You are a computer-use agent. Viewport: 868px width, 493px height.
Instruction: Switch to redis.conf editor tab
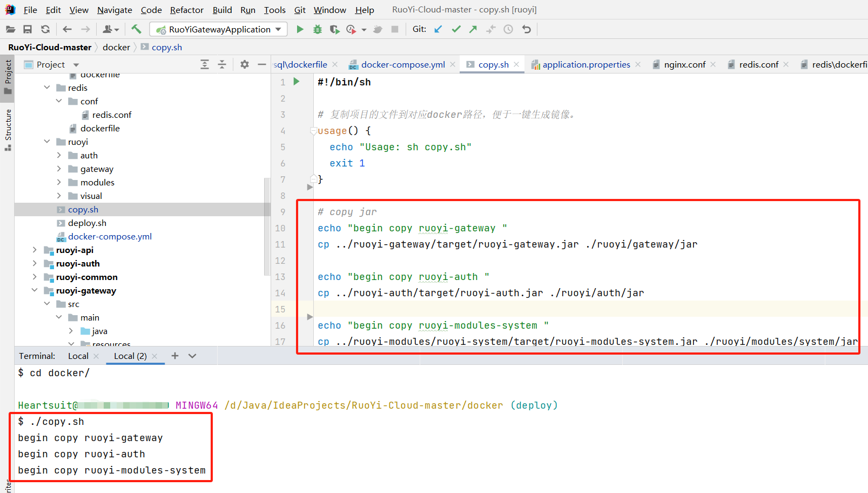(x=758, y=64)
